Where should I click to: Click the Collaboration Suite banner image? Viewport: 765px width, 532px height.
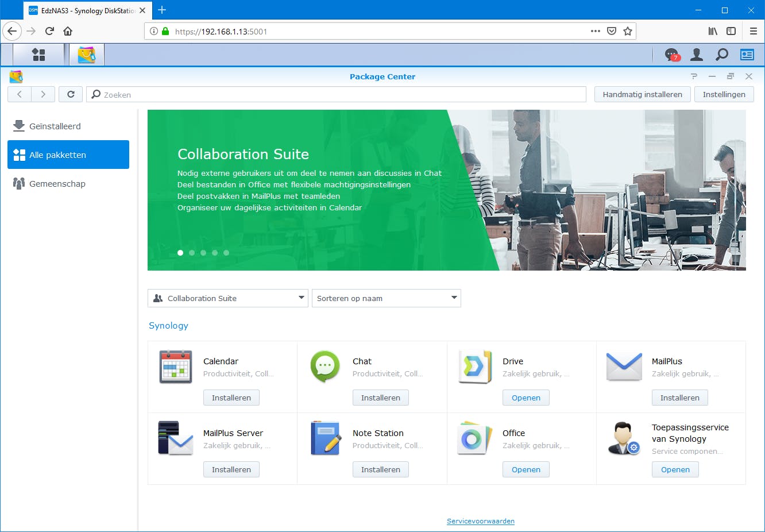pos(447,190)
